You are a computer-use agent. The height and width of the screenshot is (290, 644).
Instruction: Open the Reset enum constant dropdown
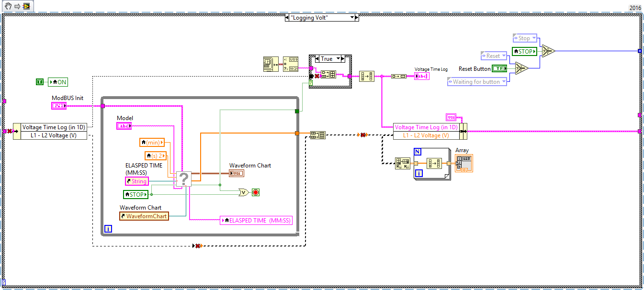click(503, 56)
